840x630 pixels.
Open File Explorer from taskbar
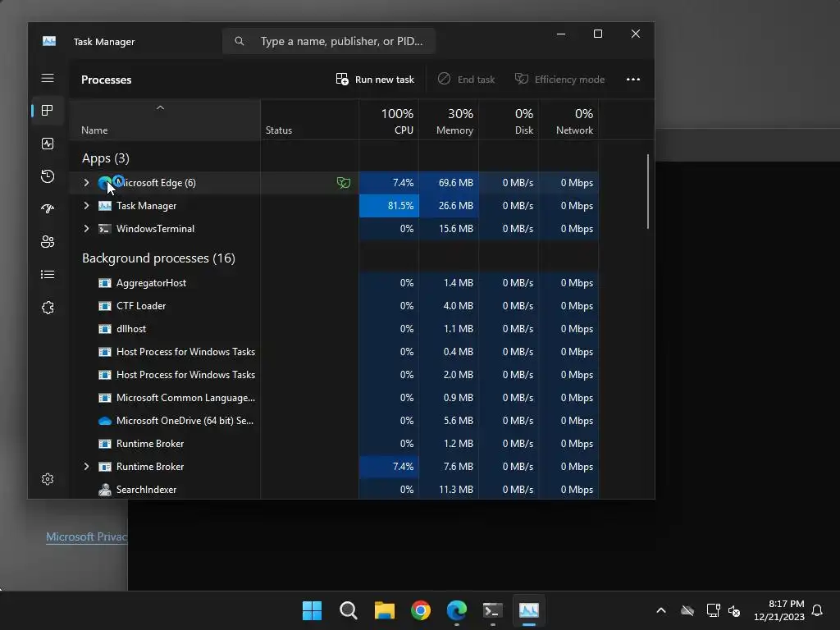[384, 610]
